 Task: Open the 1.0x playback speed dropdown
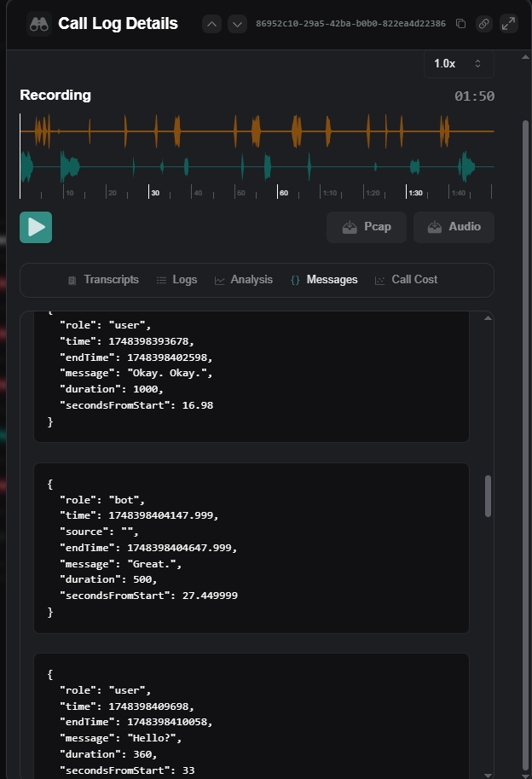(459, 63)
